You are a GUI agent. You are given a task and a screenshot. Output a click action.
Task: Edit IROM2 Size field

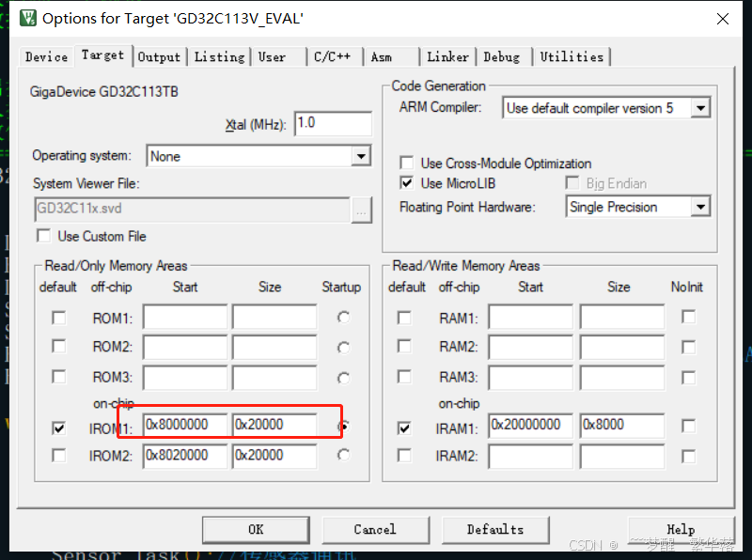point(274,456)
